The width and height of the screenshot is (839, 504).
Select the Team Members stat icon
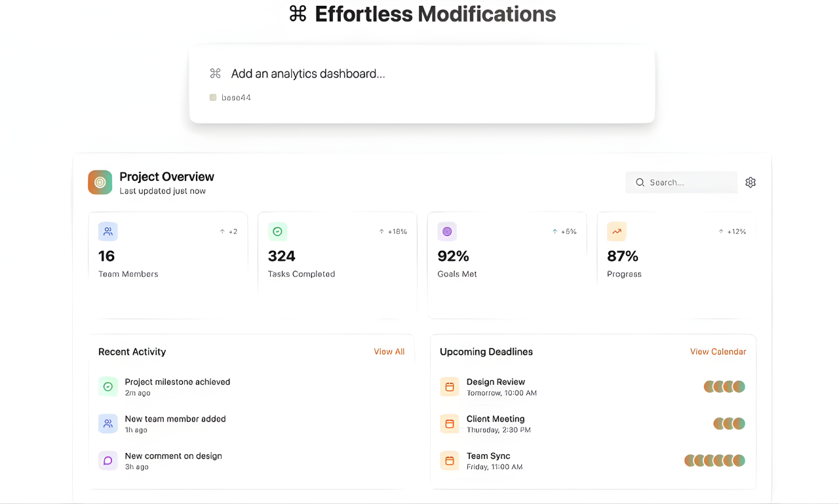107,231
